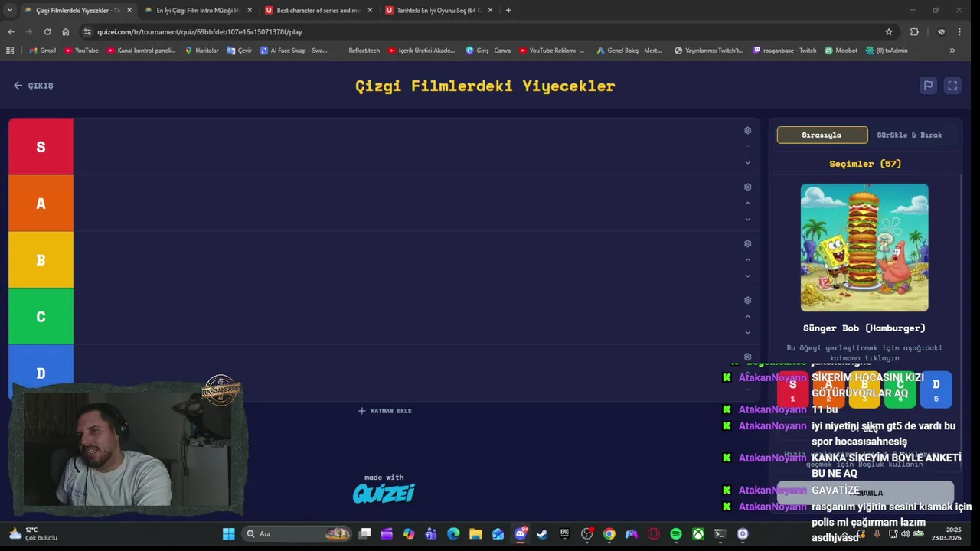Click the address bar URL
This screenshot has width=980, height=551.
199,32
